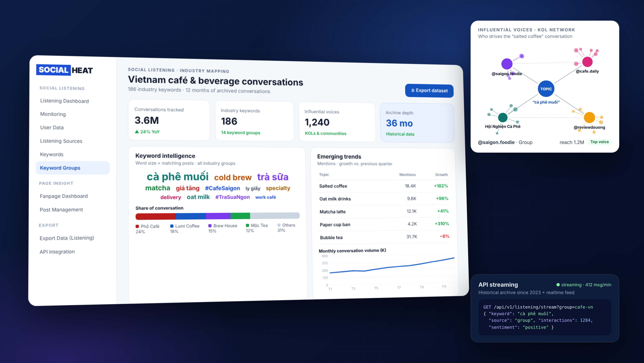
Task: Click the green streaming status dot
Action: (558, 285)
